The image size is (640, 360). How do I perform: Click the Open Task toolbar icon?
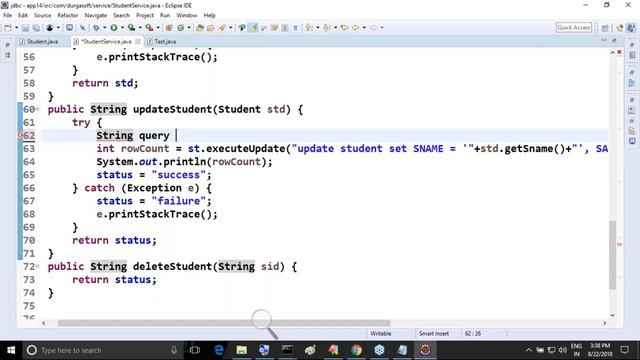pos(211,28)
